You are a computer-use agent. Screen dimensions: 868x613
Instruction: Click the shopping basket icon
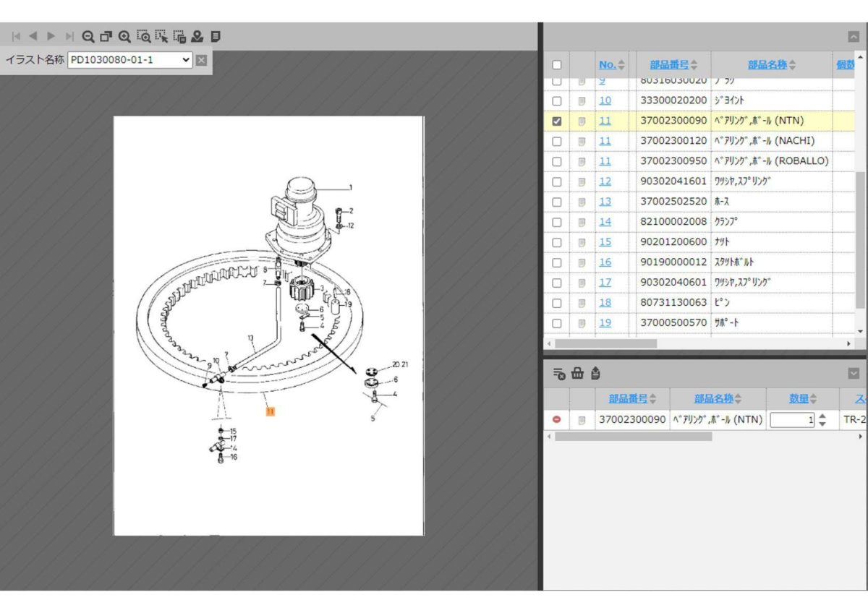pos(577,373)
